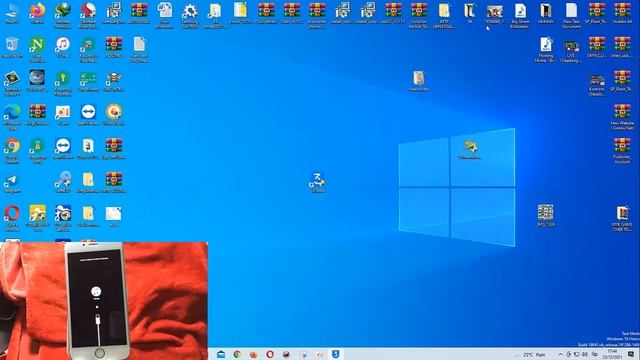The image size is (640, 360).
Task: Open the notification center icon
Action: coord(631,354)
